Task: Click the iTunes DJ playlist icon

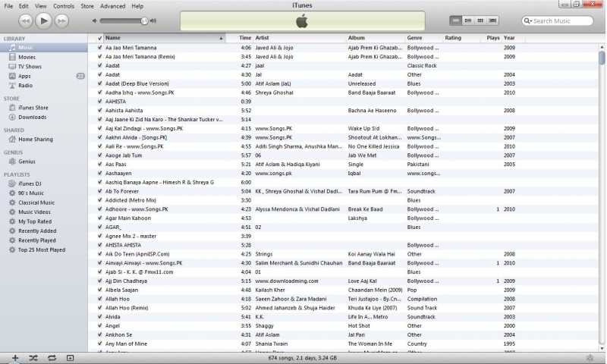Action: click(x=12, y=184)
